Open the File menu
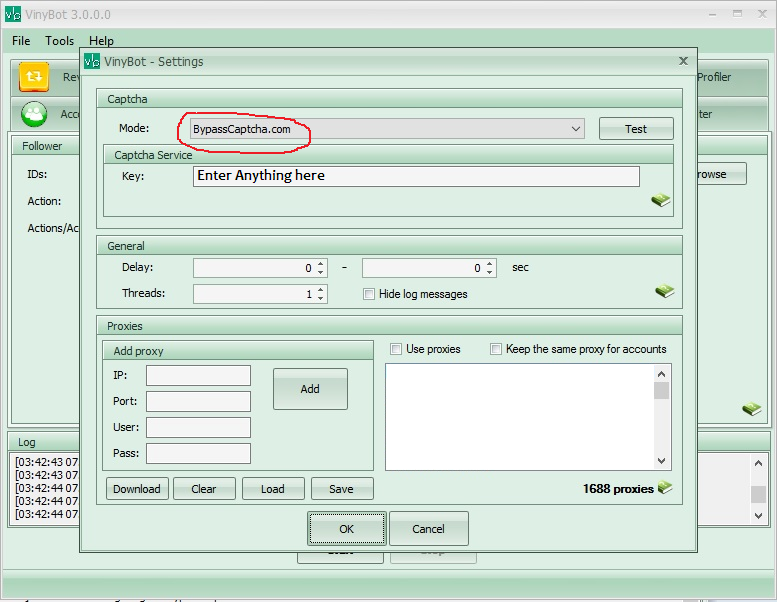The image size is (777, 602). 21,41
